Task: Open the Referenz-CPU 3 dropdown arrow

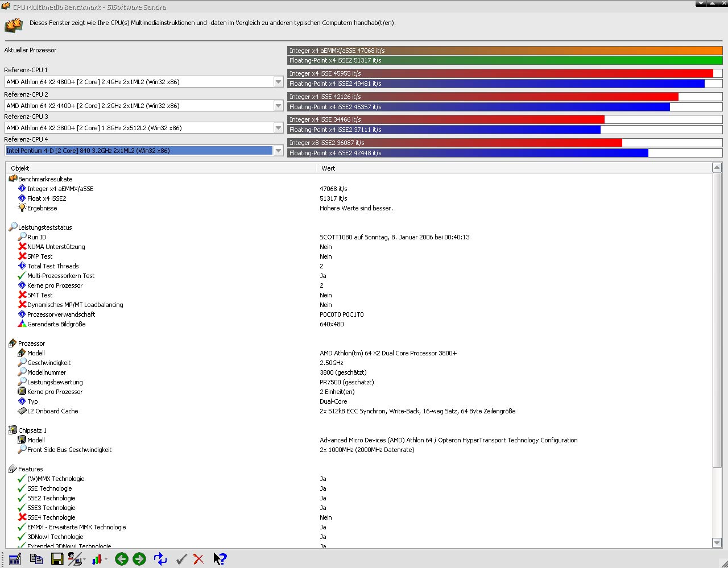Action: [x=278, y=128]
